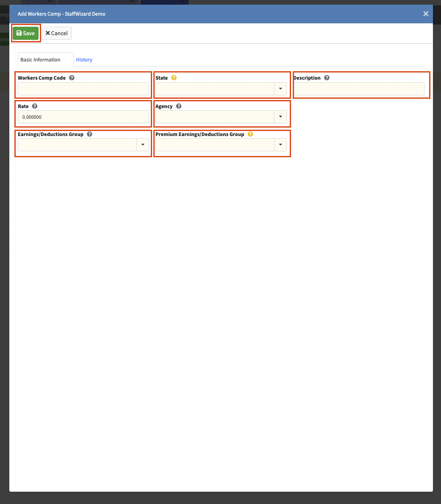Expand the Earnings/Deductions Group dropdown

[x=143, y=145]
